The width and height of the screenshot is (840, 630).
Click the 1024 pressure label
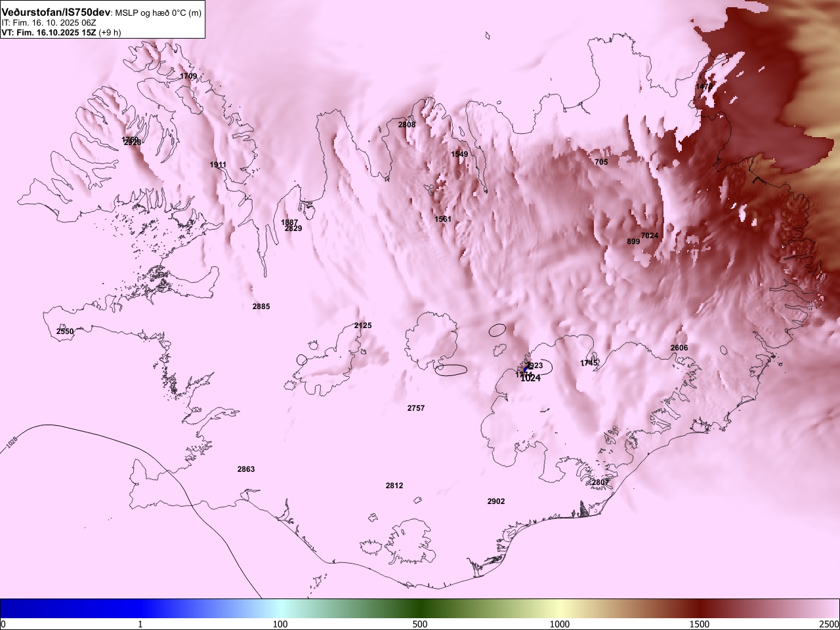pyautogui.click(x=530, y=378)
